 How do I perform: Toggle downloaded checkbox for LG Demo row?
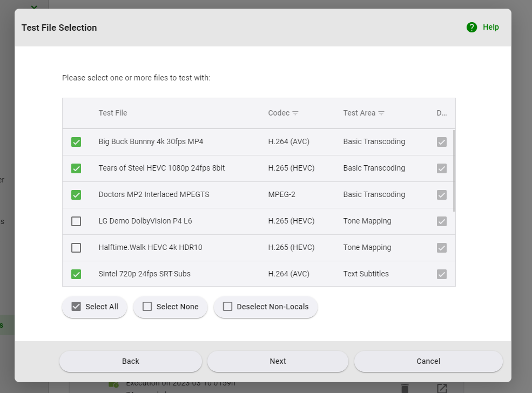(441, 221)
